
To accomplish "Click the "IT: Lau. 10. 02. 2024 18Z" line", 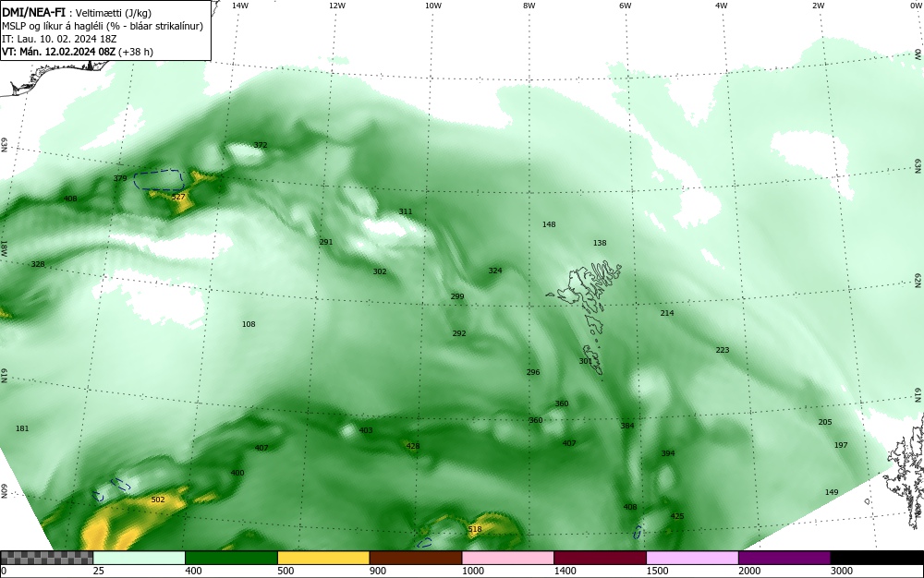I will pyautogui.click(x=59, y=39).
